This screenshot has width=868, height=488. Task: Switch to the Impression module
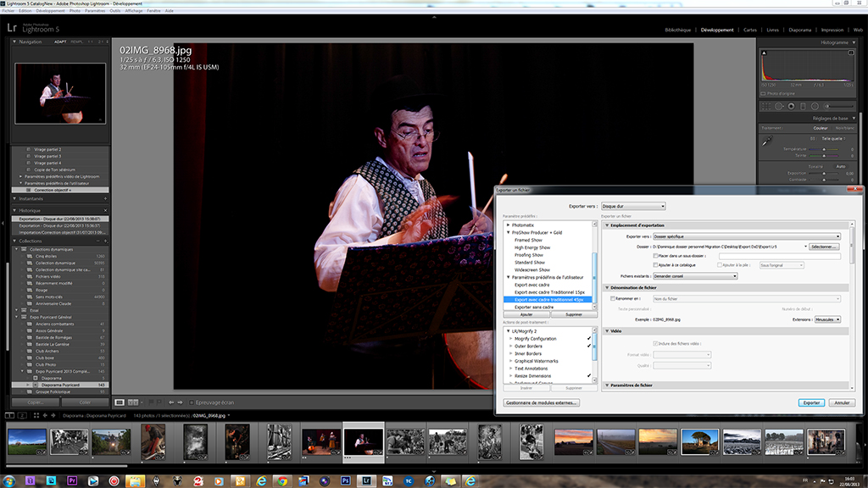coord(832,30)
